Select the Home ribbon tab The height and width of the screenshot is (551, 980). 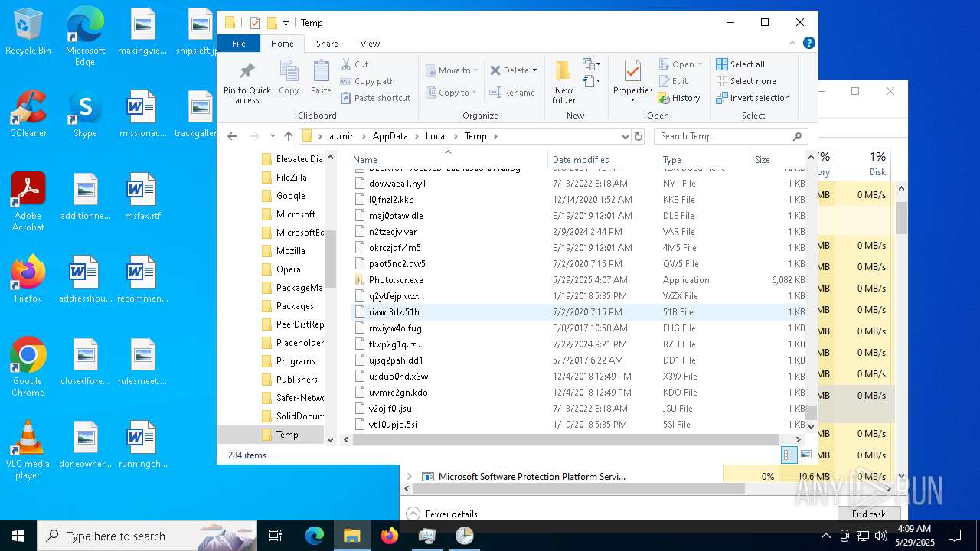pyautogui.click(x=283, y=44)
